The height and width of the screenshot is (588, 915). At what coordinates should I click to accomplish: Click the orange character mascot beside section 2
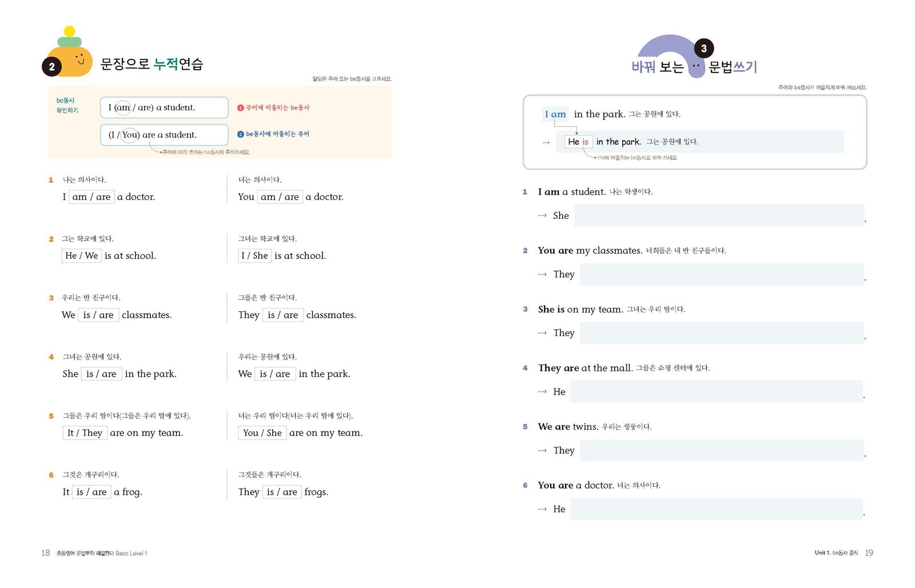click(x=69, y=52)
